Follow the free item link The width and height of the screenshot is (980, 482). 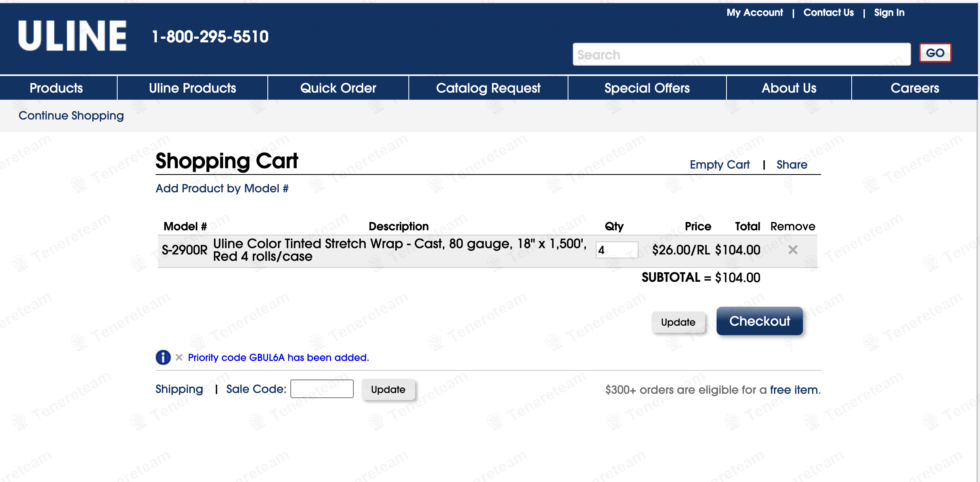pos(794,390)
